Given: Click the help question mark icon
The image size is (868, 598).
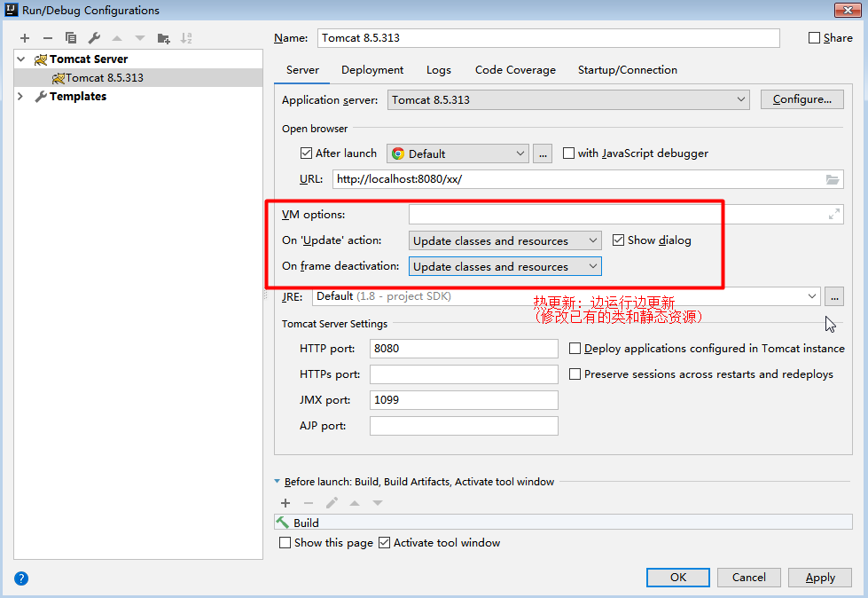Looking at the screenshot, I should 21,578.
